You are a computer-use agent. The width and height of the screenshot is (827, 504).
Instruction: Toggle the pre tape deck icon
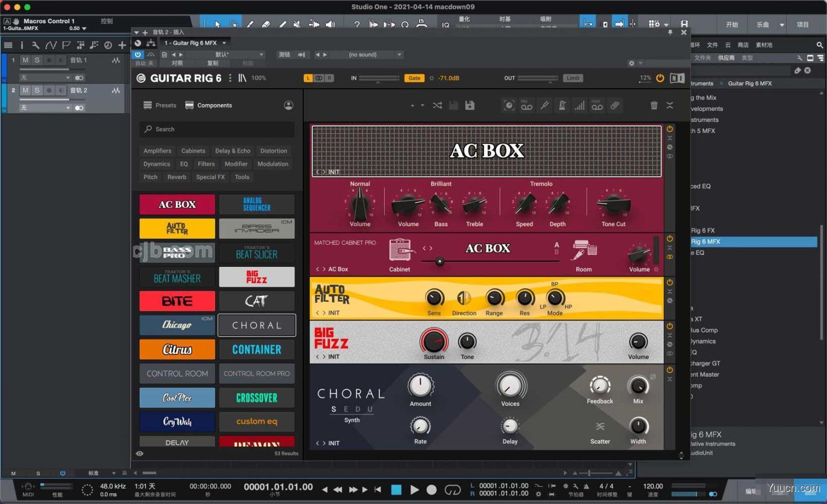coord(527,105)
